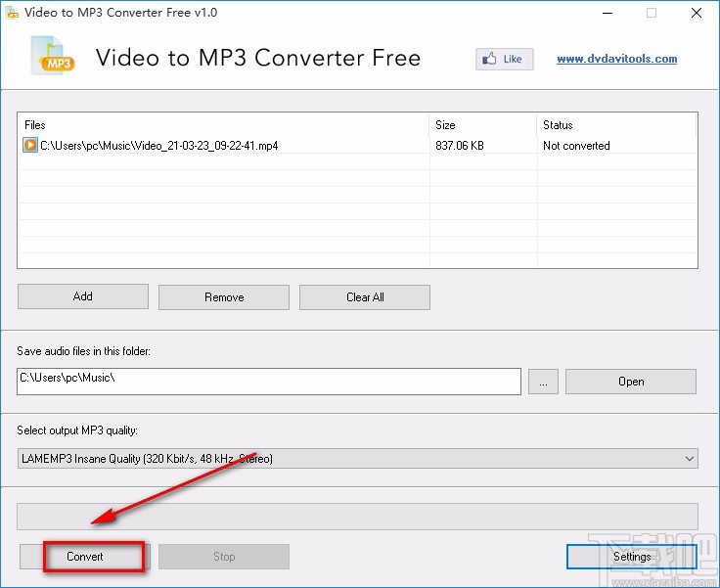Click the Stop button

pyautogui.click(x=224, y=557)
